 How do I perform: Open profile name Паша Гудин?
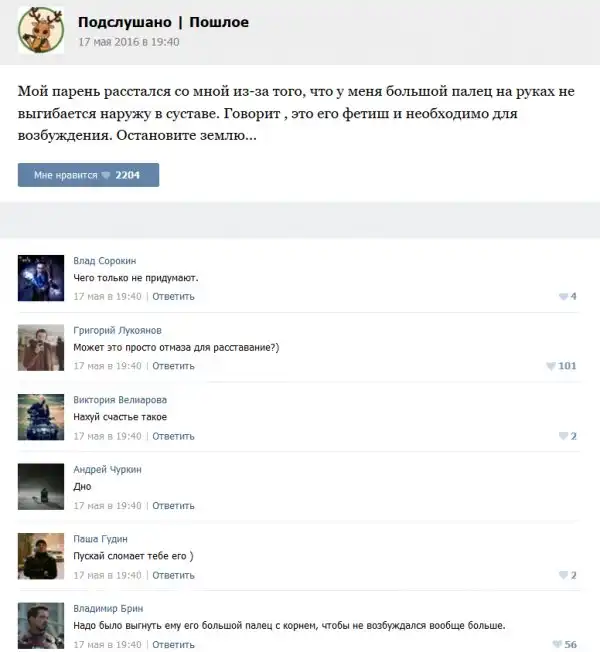(100, 539)
